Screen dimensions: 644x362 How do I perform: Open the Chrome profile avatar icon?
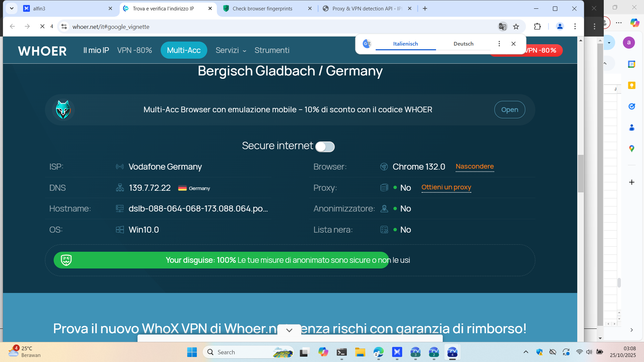(560, 26)
